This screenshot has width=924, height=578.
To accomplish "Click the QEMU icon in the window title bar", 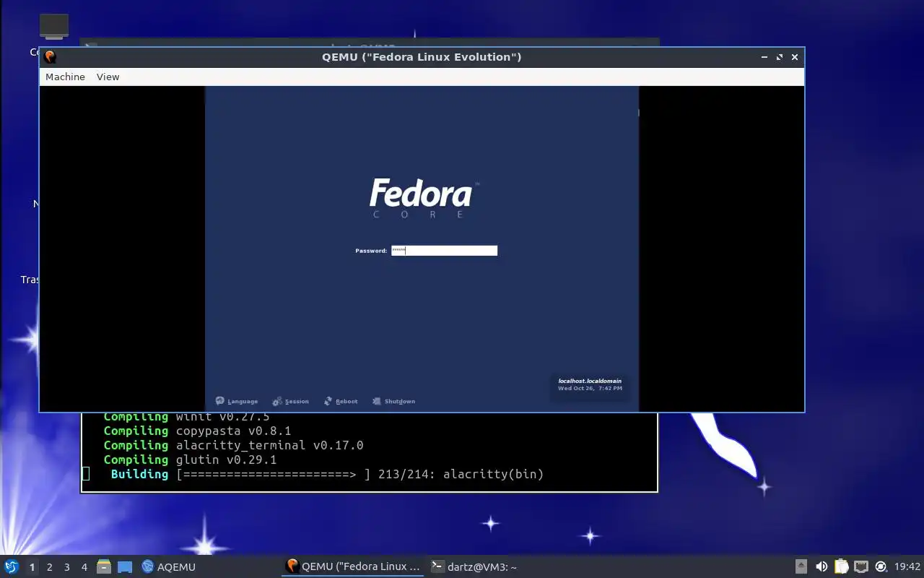I will (50, 57).
